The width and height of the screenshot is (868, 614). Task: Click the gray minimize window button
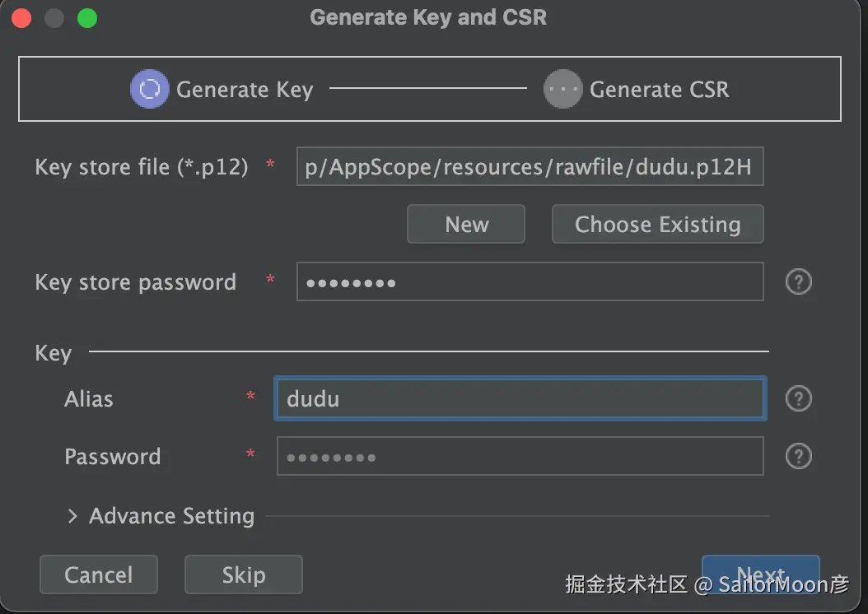coord(54,17)
